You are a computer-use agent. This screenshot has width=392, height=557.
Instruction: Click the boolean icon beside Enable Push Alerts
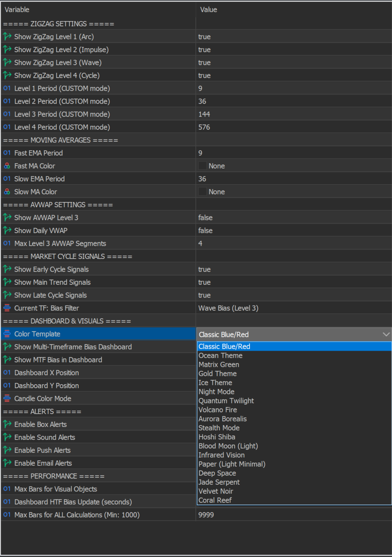[x=7, y=450]
